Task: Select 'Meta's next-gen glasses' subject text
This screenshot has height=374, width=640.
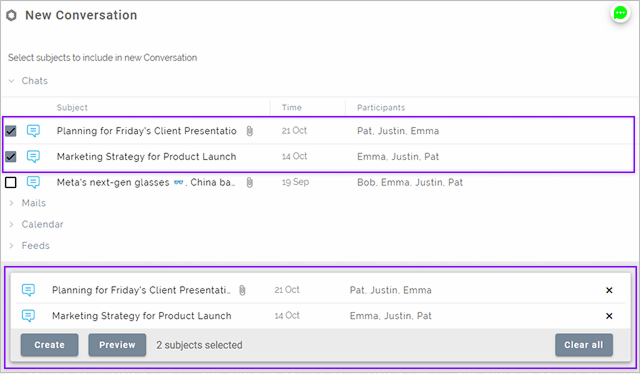Action: tap(146, 183)
